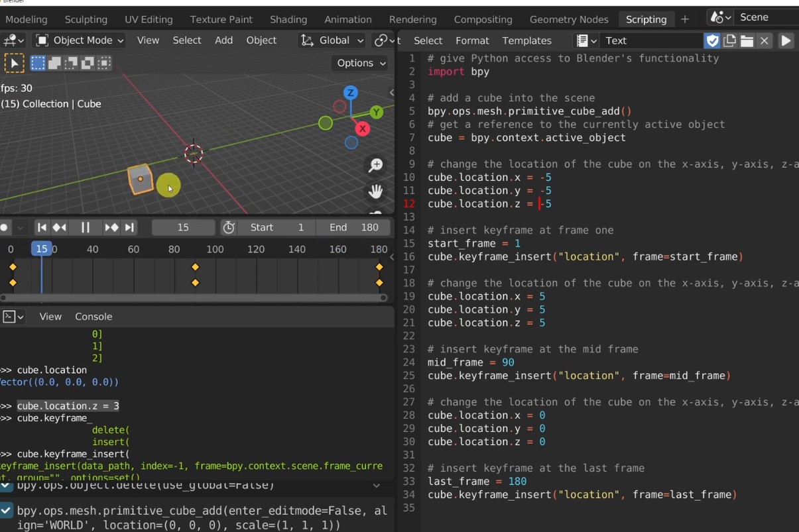Toggle checkbox beside primitive_cube_add info entry
The image size is (799, 532).
pyautogui.click(x=6, y=510)
